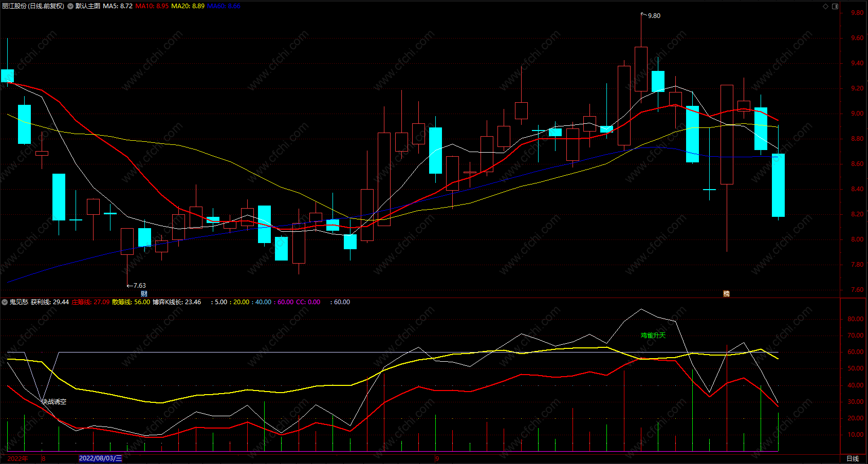
Task: Open the 日线 period selector
Action: click(x=853, y=458)
